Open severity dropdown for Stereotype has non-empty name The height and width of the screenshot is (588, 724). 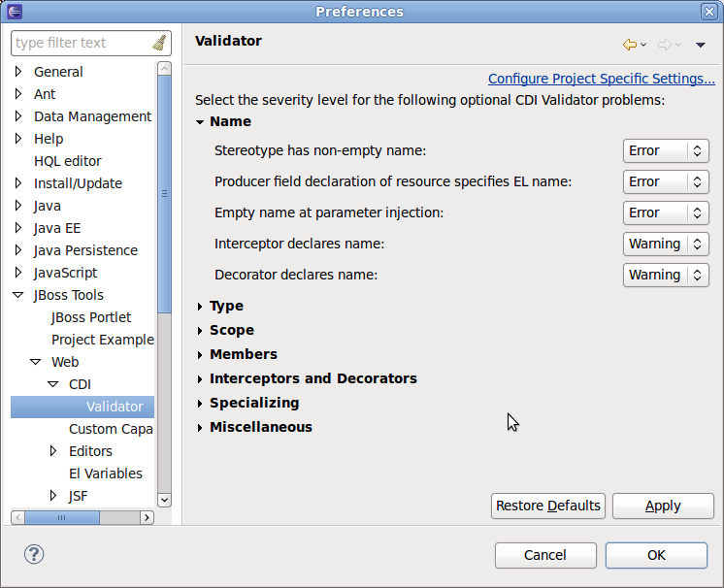point(666,150)
